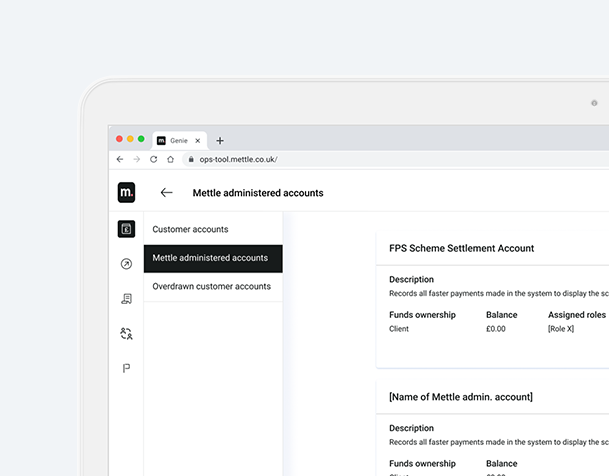Select Mettle administered accounts menu item
This screenshot has width=609, height=476.
click(210, 258)
